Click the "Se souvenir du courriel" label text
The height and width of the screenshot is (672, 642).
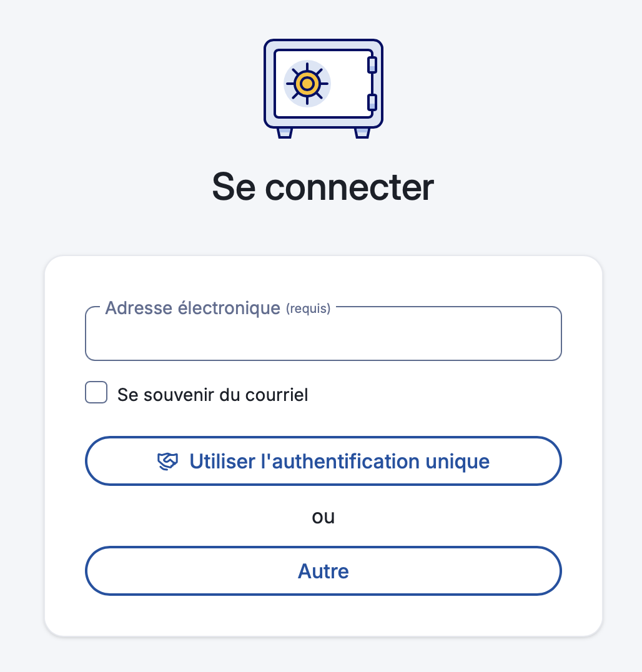(212, 395)
